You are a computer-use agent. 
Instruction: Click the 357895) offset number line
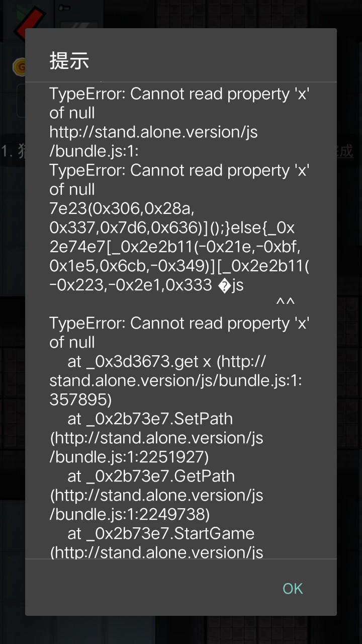pos(80,399)
